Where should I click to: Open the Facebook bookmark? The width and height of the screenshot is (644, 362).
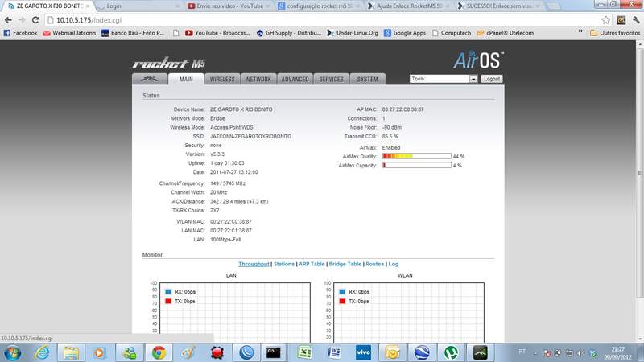21,33
